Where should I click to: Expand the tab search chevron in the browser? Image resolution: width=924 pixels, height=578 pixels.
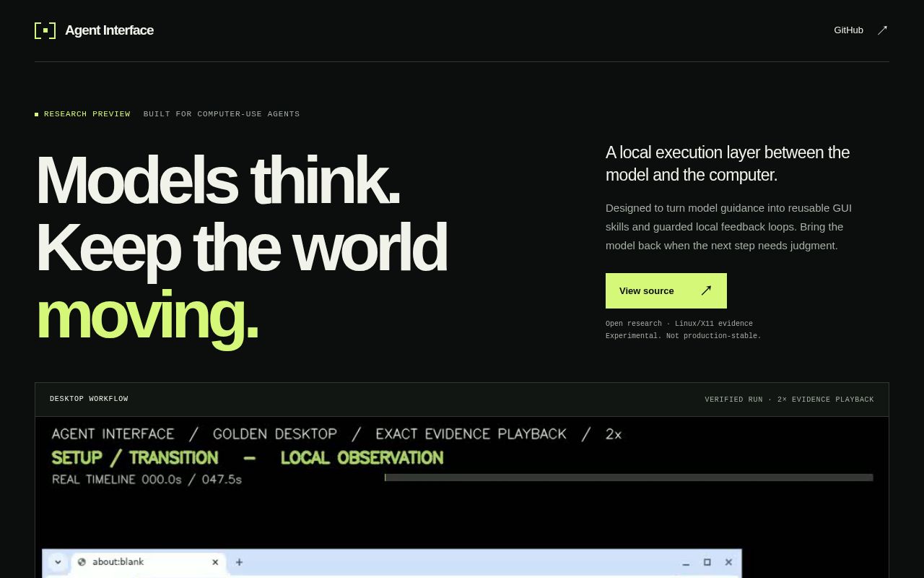(x=58, y=562)
